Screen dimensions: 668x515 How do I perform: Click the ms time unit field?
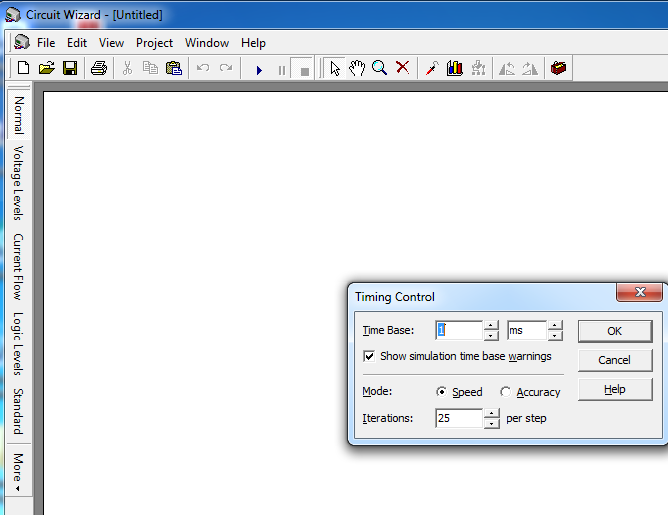pos(527,330)
